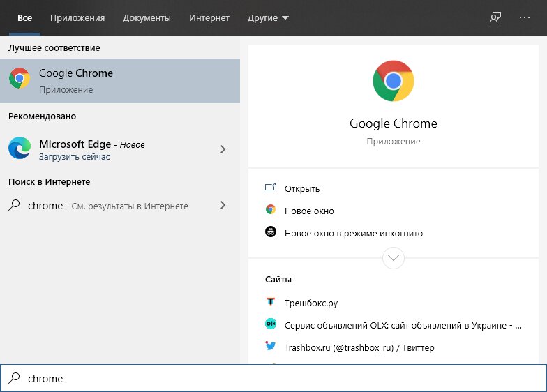Screen dimensions: 547x392
Task: Click Открыть to launch Chrome
Action: tap(302, 188)
